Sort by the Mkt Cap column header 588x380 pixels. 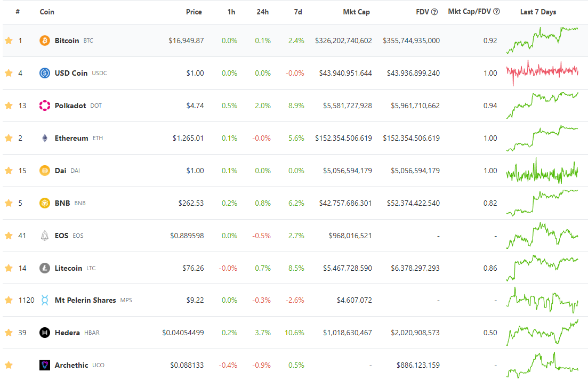tap(356, 12)
